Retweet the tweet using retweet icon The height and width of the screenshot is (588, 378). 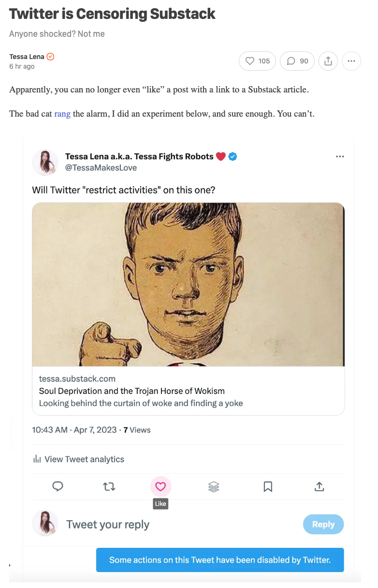109,486
